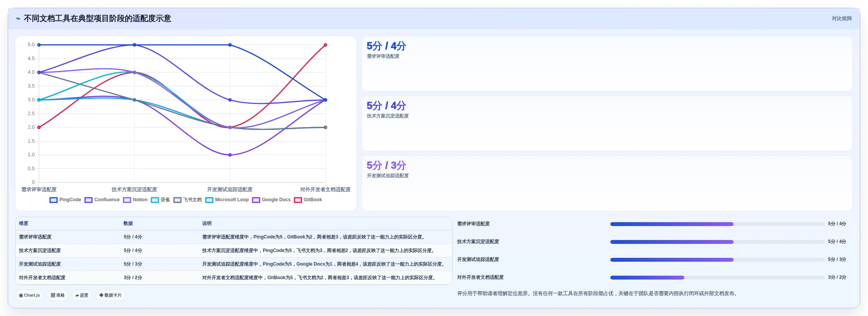Click the 维度 column header

tap(24, 223)
